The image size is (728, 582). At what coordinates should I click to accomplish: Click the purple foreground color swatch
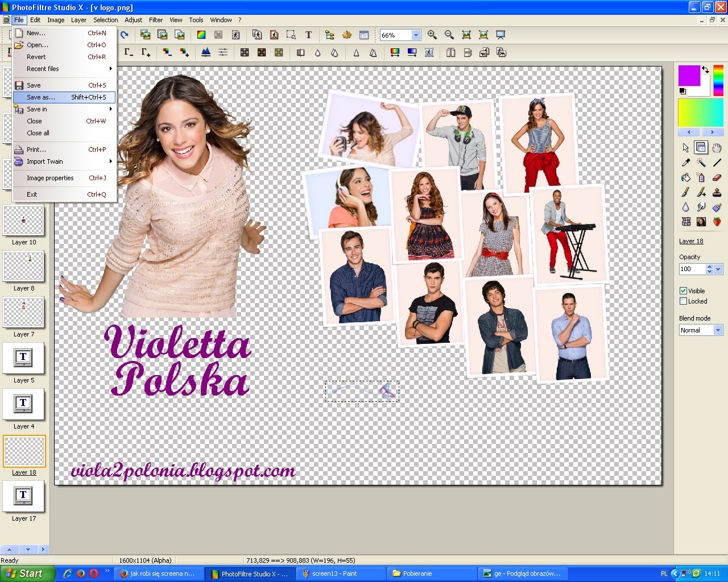(x=689, y=75)
